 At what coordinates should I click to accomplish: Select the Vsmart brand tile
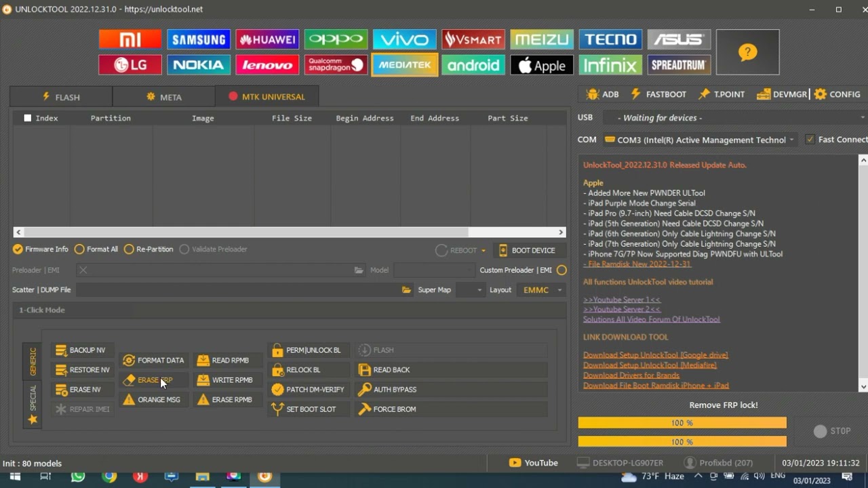473,39
